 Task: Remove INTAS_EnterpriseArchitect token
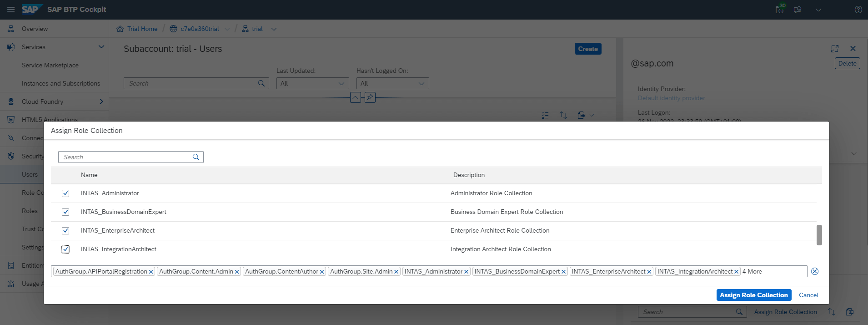[x=649, y=272]
